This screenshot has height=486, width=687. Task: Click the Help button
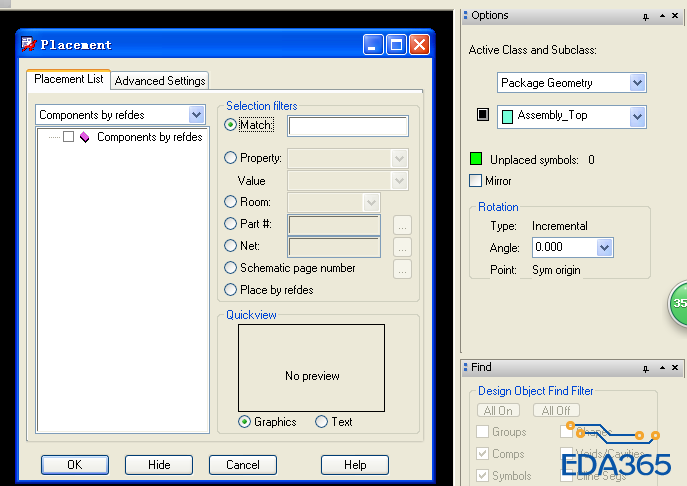coord(355,465)
